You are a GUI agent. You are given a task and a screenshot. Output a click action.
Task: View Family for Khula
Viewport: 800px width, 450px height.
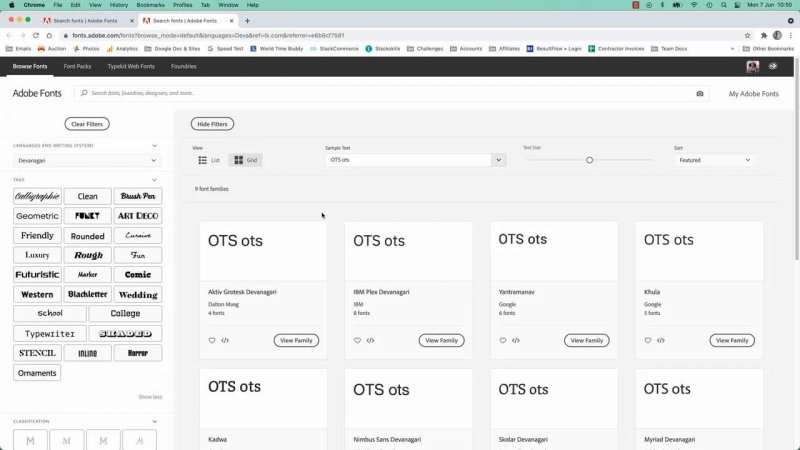732,340
